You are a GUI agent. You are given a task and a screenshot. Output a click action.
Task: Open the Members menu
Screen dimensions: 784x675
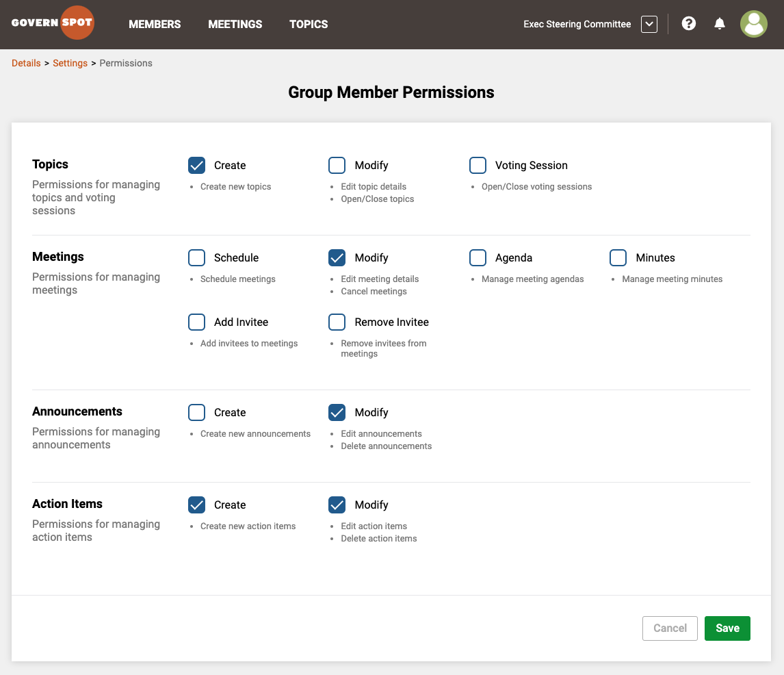(x=155, y=24)
